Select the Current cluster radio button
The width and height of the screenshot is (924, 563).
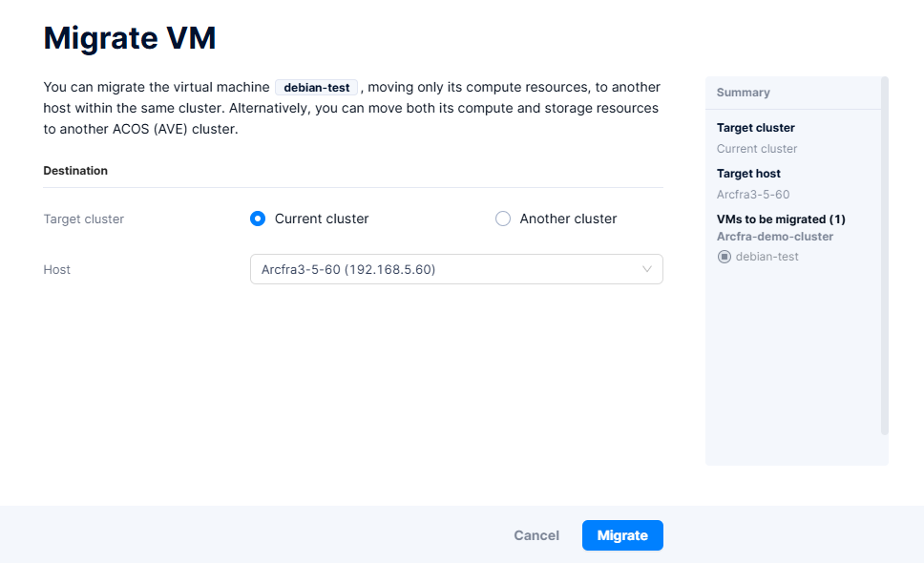(x=258, y=219)
